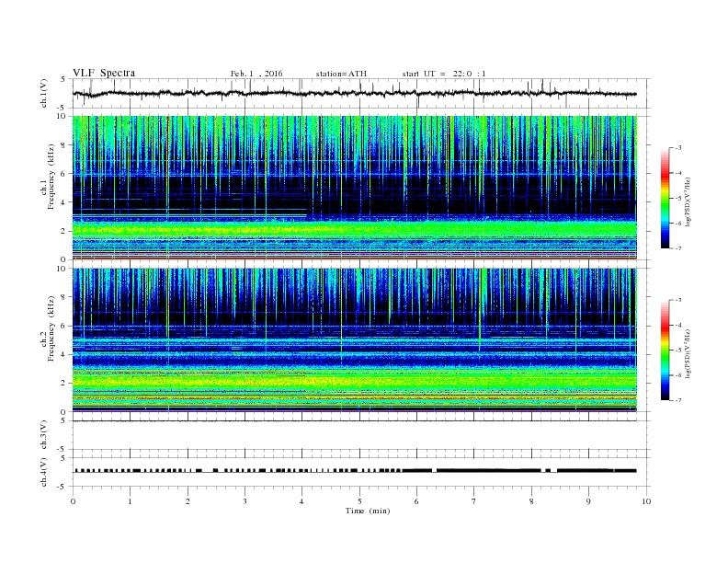
Task: Click ch.2 spectrogram "6" kHz tick label
Action: coord(63,326)
